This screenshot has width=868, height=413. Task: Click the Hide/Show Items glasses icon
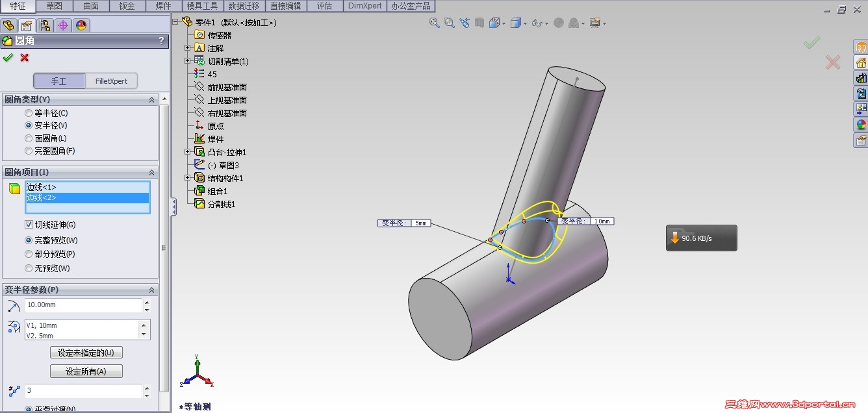(537, 23)
